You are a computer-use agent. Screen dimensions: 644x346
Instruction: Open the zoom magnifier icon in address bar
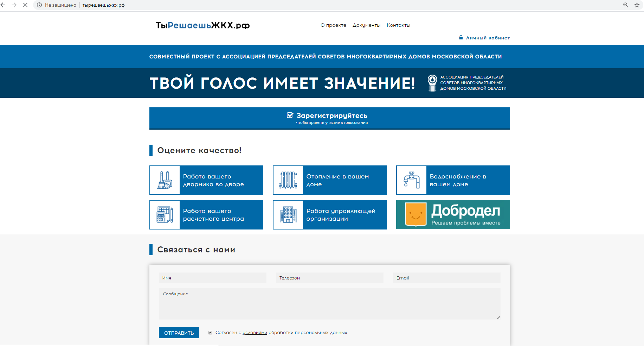(626, 5)
